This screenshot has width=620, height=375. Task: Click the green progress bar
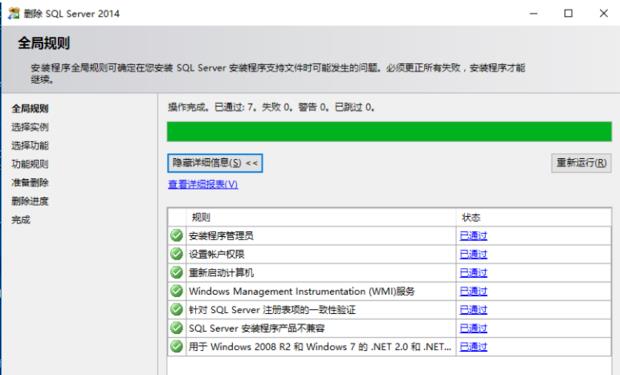click(389, 132)
